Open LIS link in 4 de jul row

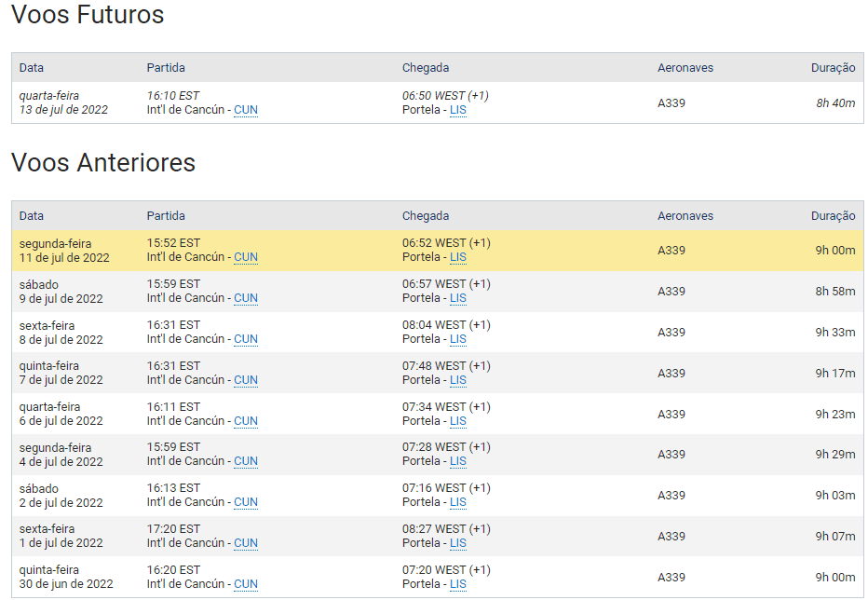458,461
